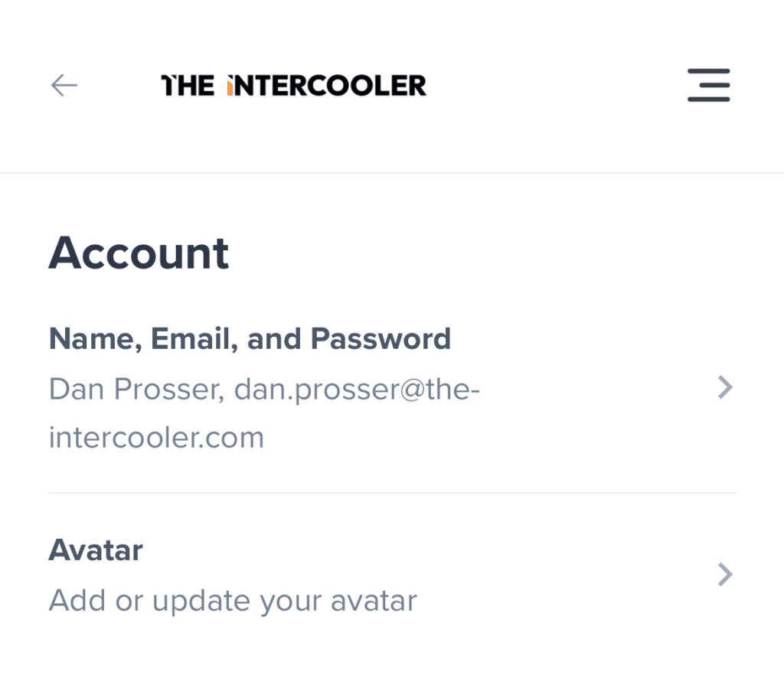Click the Account page heading
The width and height of the screenshot is (784, 685).
pyautogui.click(x=139, y=253)
